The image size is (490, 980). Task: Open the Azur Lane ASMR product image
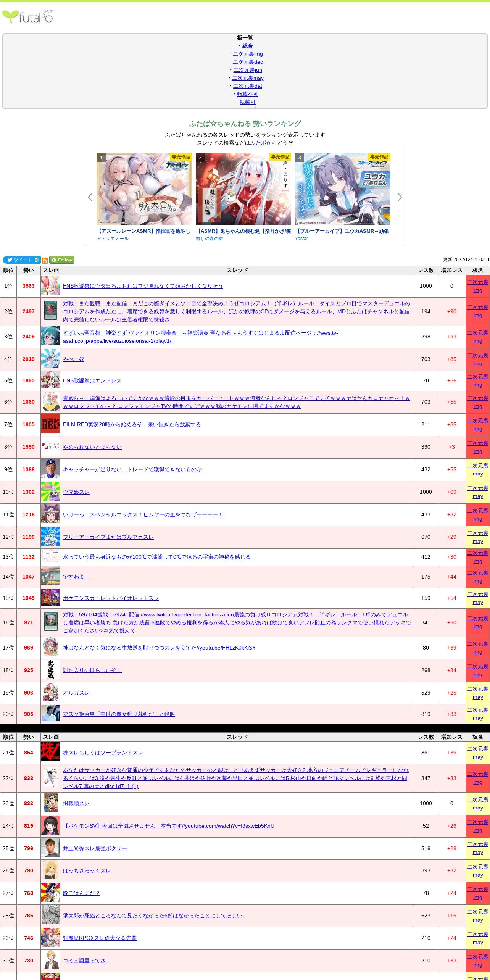(144, 189)
